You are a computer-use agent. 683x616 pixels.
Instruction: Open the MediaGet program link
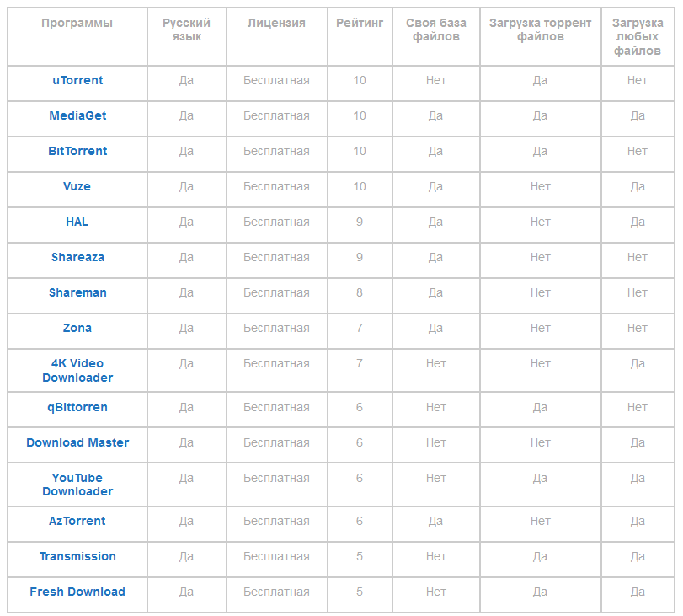click(77, 115)
